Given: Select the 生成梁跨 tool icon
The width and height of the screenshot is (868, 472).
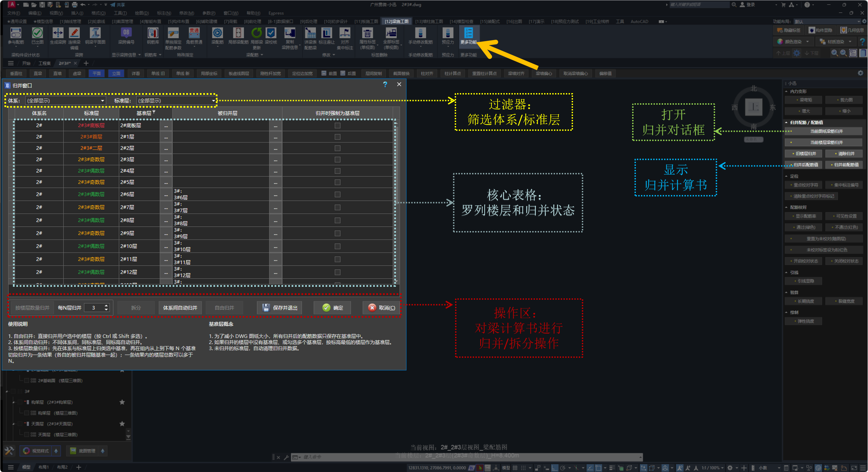Looking at the screenshot, I should 58,33.
